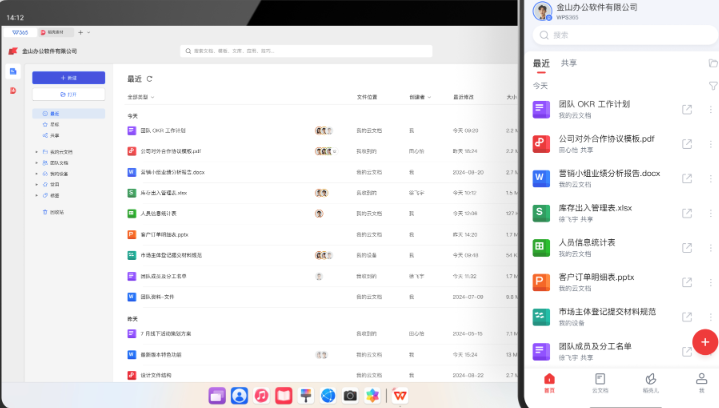Click the mobile panel search field

[625, 35]
